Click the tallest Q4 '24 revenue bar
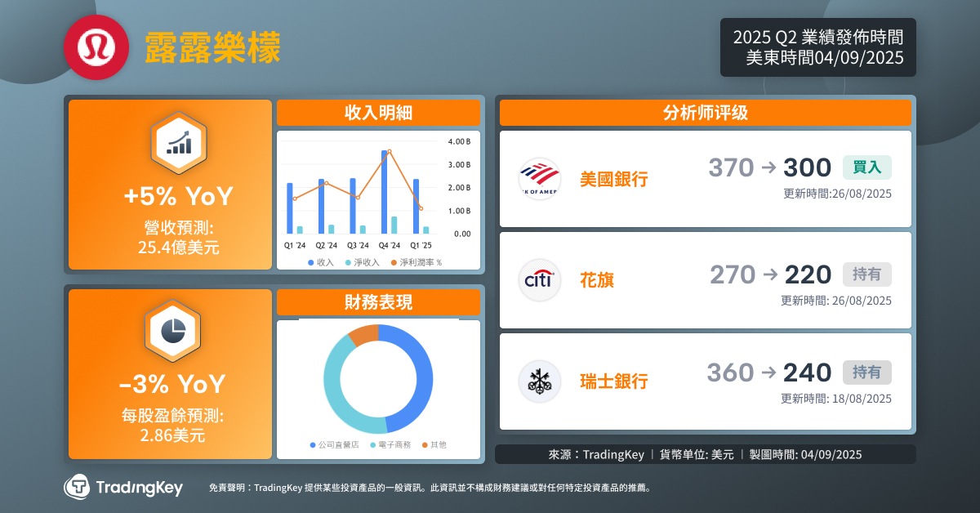 pyautogui.click(x=384, y=192)
